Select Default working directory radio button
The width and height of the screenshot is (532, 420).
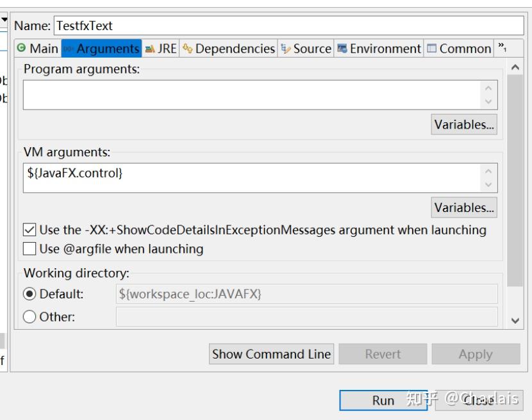click(29, 294)
